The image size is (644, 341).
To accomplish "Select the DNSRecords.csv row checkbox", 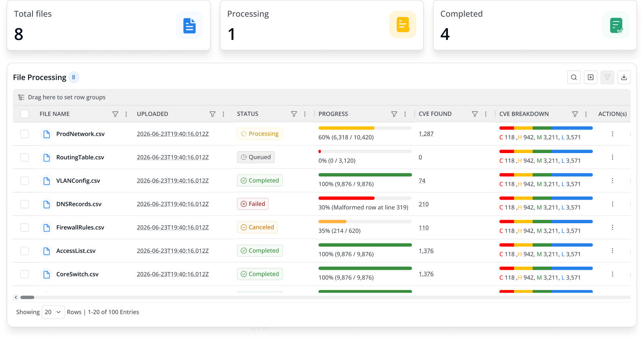I will (25, 204).
